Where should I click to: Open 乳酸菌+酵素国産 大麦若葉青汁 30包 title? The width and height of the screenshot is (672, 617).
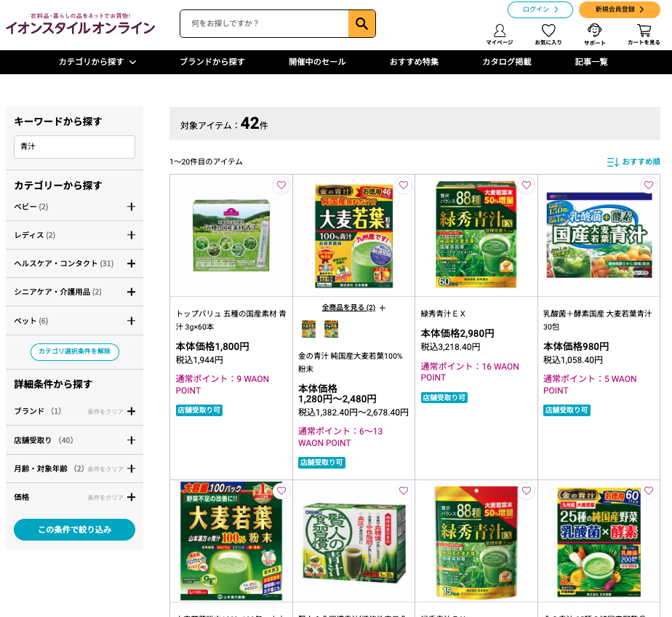tap(597, 320)
